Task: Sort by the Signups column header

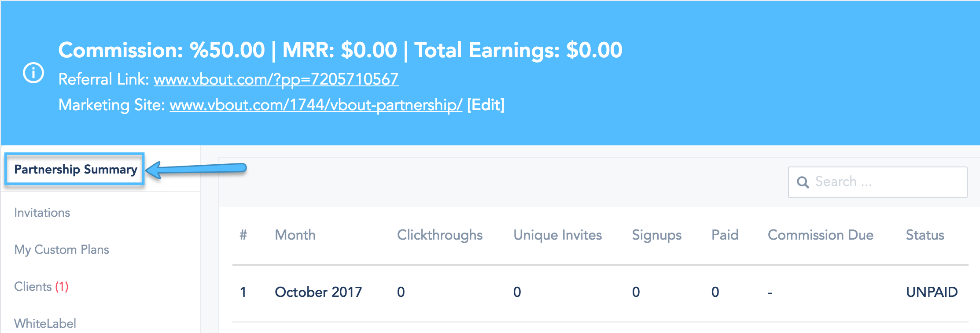Action: (657, 235)
